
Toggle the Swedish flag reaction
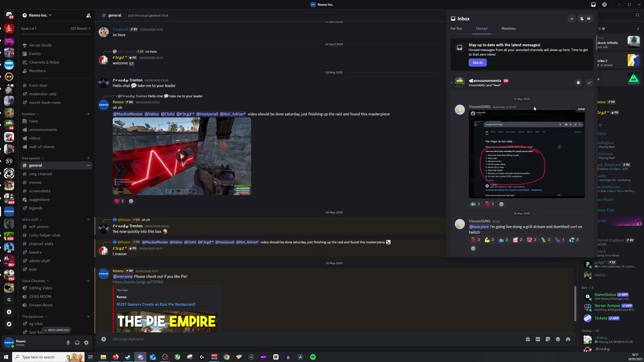click(475, 204)
